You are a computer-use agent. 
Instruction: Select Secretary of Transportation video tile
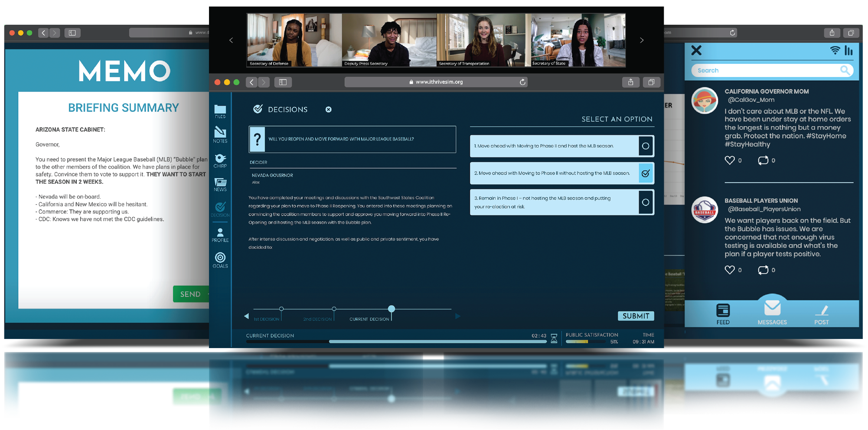pyautogui.click(x=484, y=40)
